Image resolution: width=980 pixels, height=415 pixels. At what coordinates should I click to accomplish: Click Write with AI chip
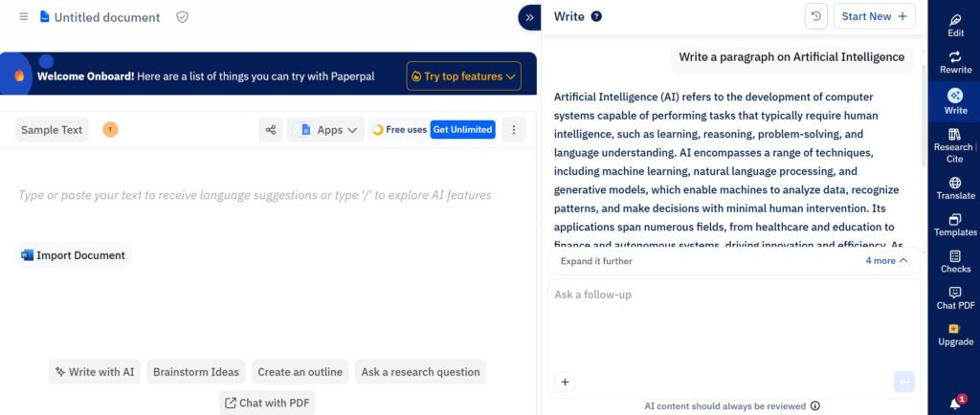[95, 372]
